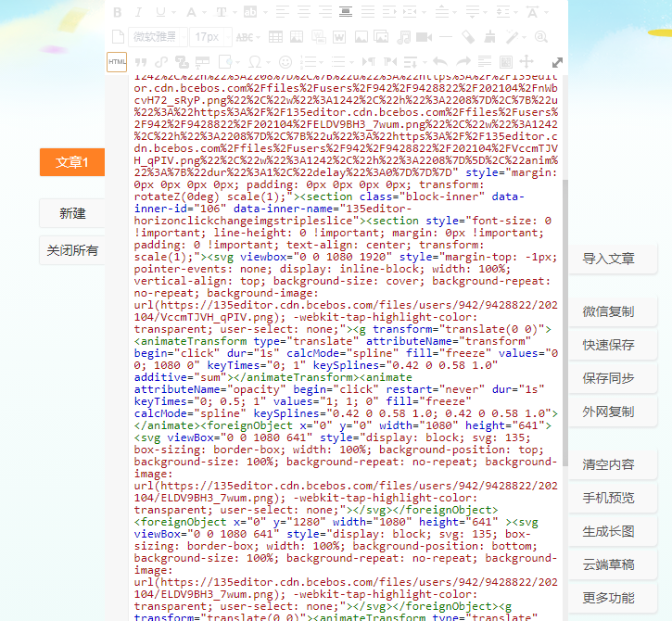
Task: Open the emoji smiley picker
Action: pyautogui.click(x=285, y=62)
